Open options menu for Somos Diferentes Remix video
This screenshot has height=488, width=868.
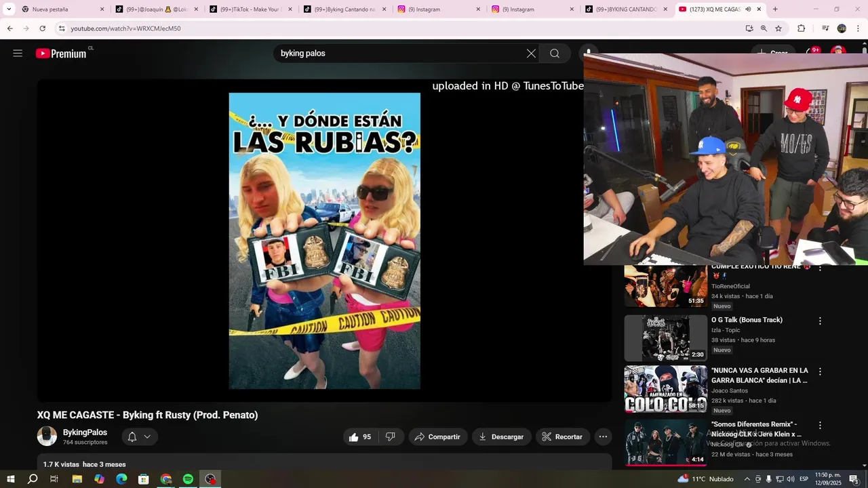[820, 425]
